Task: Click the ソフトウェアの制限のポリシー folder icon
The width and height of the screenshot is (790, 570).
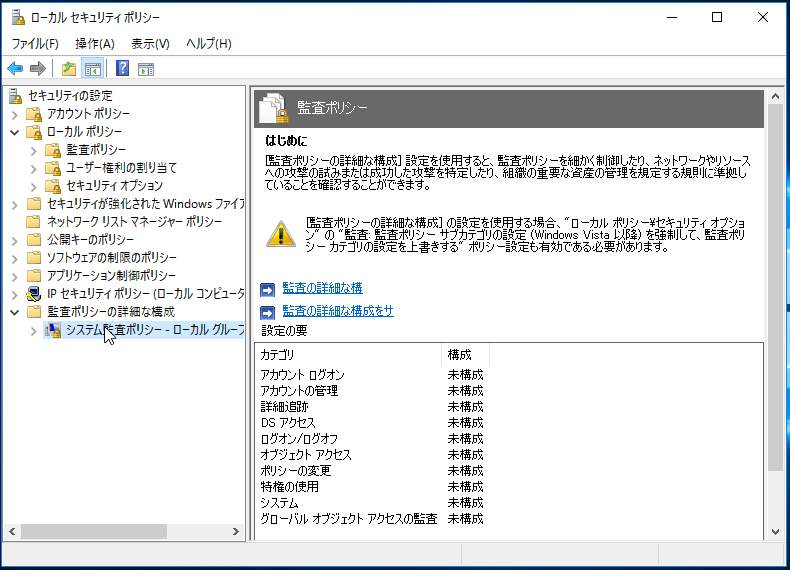Action: (x=34, y=258)
